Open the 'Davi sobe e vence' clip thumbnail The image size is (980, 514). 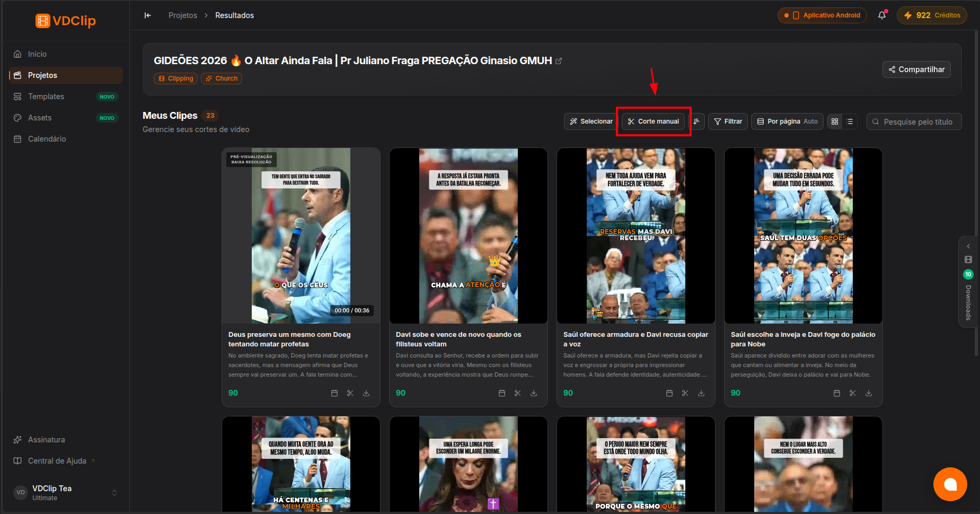point(469,236)
